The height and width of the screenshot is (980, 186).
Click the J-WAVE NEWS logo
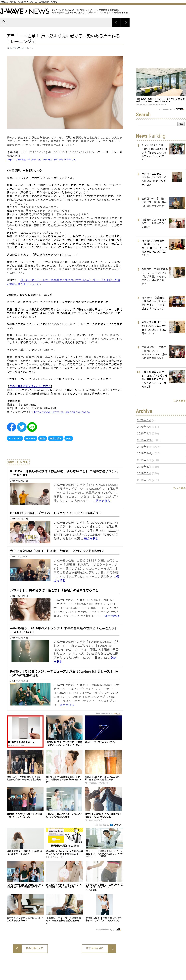[x=25, y=11]
